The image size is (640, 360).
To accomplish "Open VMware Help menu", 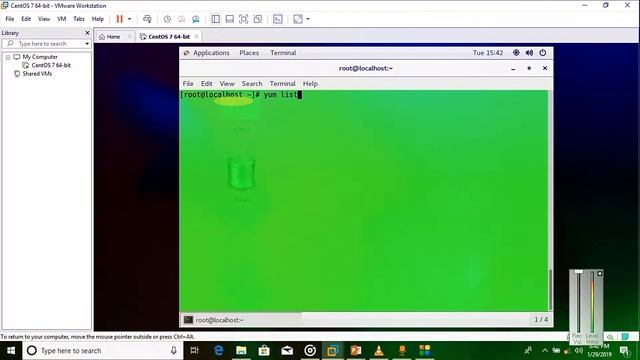I will point(98,19).
